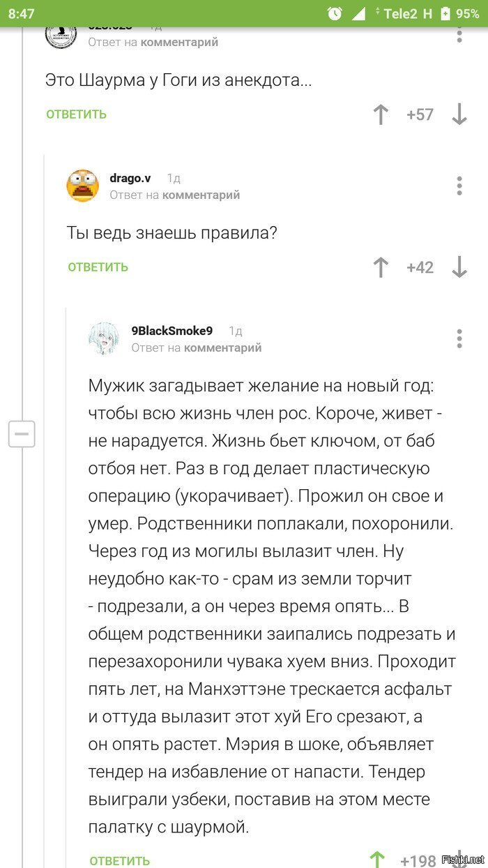Open the options menu of 9BlackSmoke9's comment
The width and height of the screenshot is (488, 868).
tap(459, 339)
